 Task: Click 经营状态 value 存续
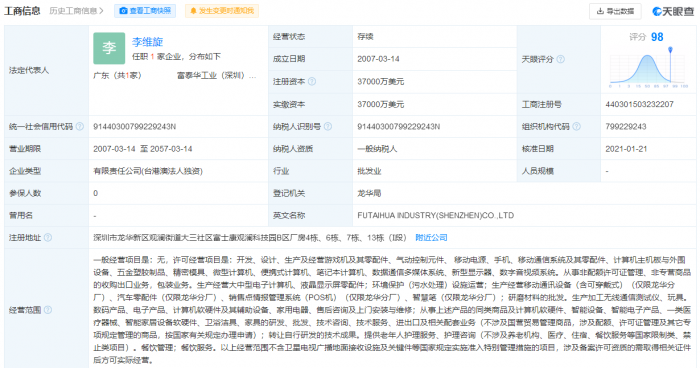pos(365,37)
